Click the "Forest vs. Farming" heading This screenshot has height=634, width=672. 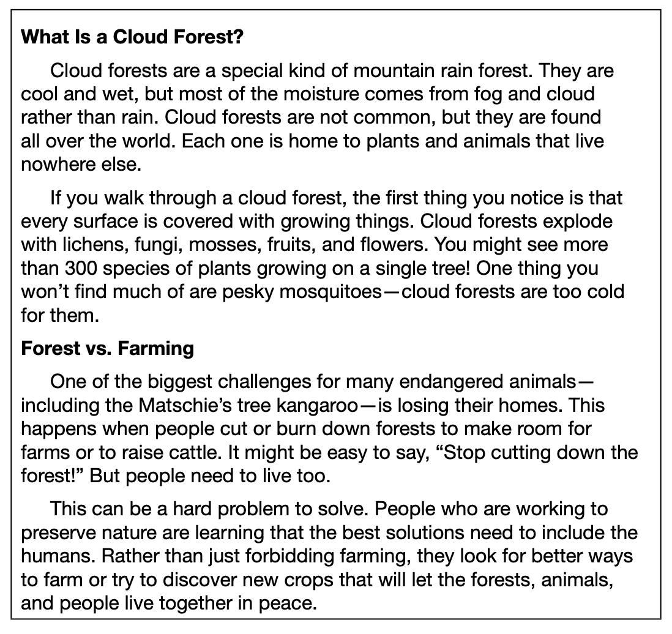click(108, 349)
